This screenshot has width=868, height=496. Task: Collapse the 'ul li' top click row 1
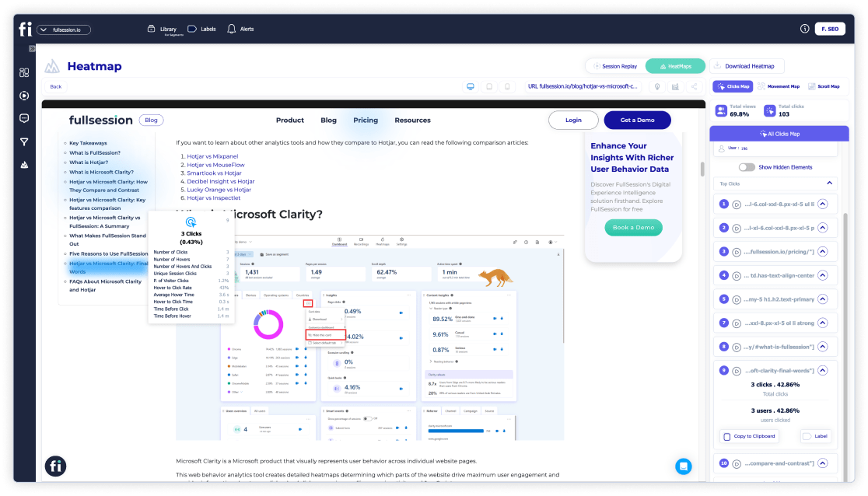point(823,204)
